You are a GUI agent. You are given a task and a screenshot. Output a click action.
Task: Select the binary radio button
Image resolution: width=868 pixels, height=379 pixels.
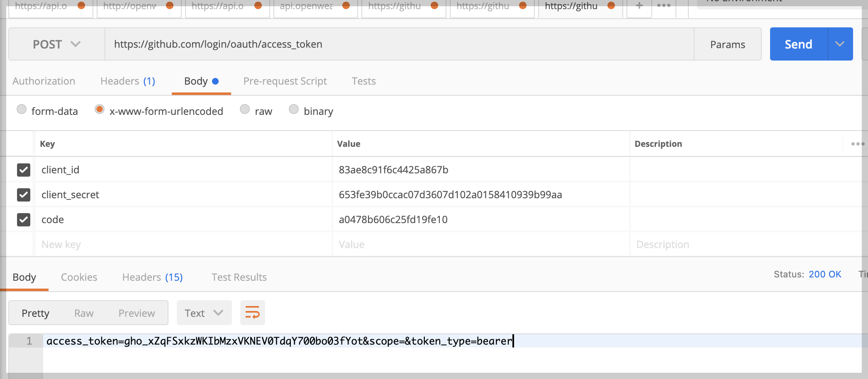[294, 109]
